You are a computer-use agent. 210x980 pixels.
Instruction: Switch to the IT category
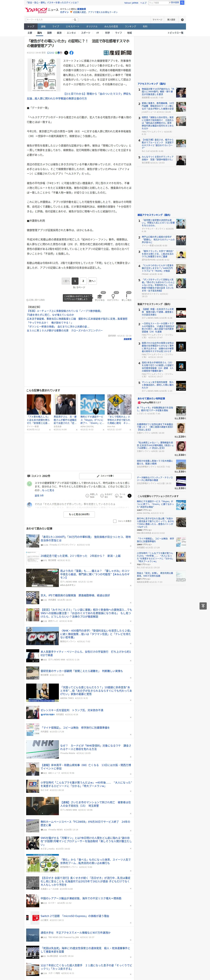pyautogui.click(x=98, y=33)
